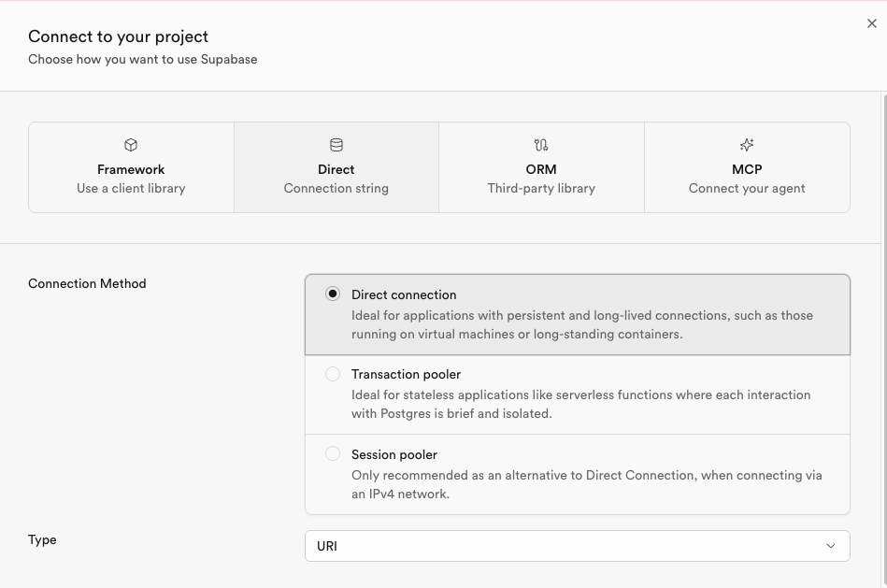This screenshot has height=588, width=887.
Task: Click the 'Use a client library' subtitle
Action: (x=131, y=189)
